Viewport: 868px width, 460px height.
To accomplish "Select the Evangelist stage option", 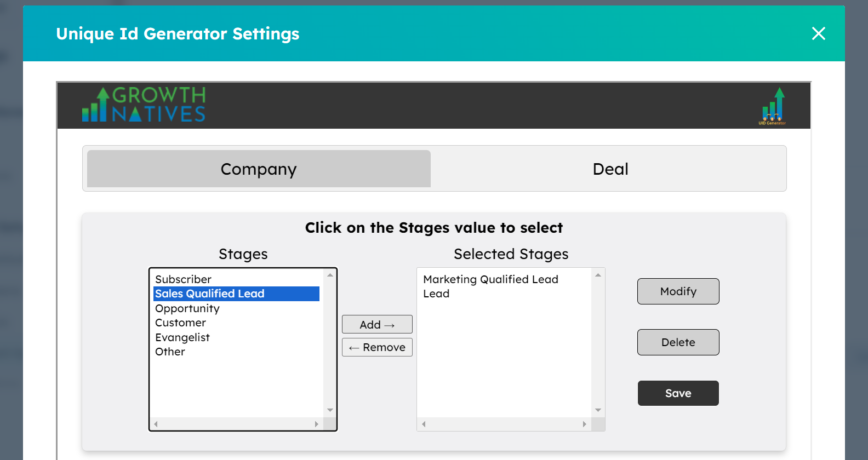I will (x=182, y=337).
